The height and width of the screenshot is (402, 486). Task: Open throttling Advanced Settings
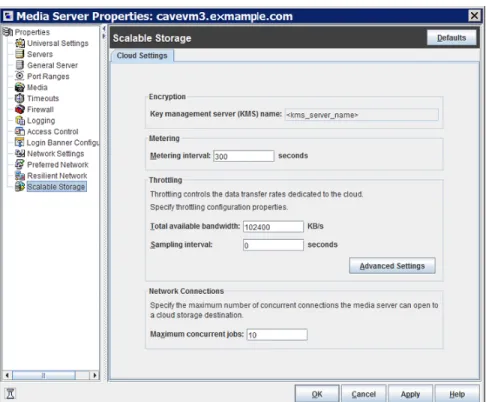(392, 266)
